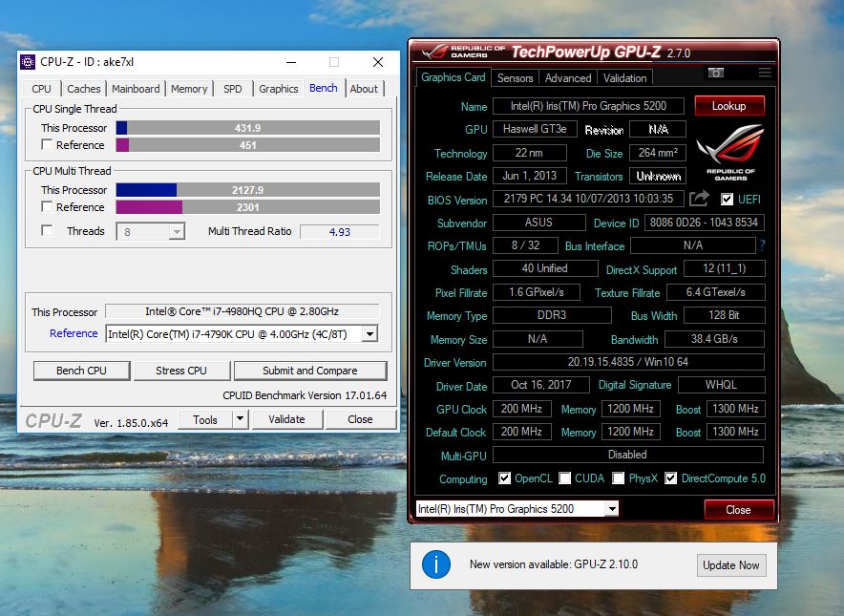Open the SPD tab in CPU-Z
844x616 pixels.
[232, 88]
